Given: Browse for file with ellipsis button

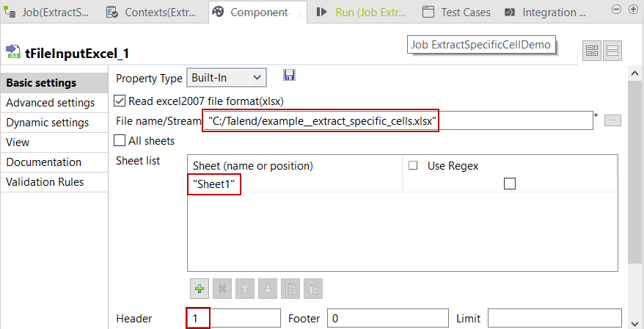Looking at the screenshot, I should (612, 120).
